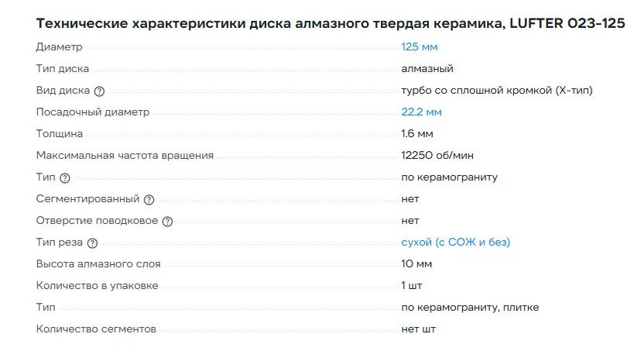The image size is (644, 358).
Task: Click the "алмазный" disc type value
Action: coord(427,69)
